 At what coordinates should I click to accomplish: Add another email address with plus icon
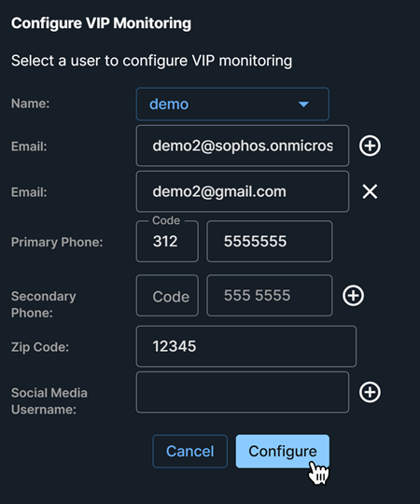pos(370,146)
